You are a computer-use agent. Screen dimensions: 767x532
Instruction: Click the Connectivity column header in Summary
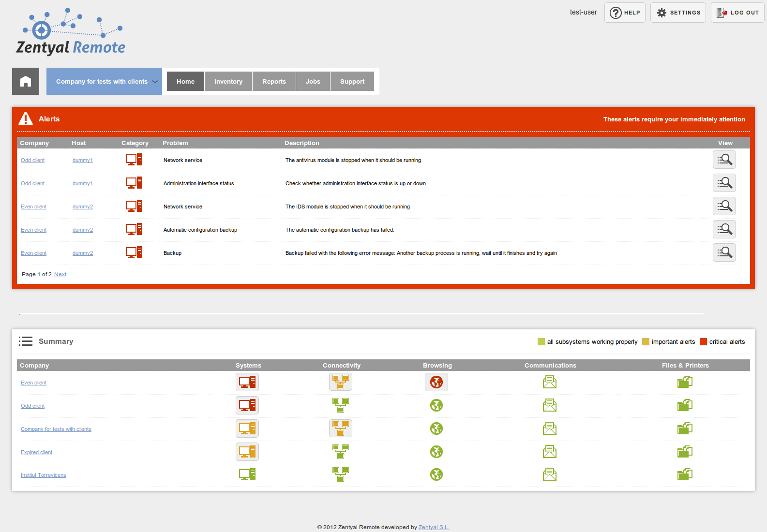tap(342, 366)
